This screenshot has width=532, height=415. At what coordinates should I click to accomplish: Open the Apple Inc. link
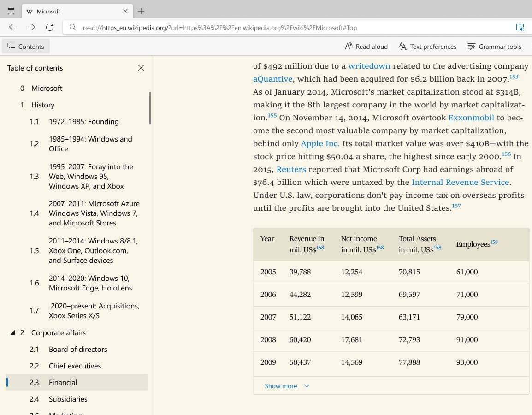pos(320,143)
